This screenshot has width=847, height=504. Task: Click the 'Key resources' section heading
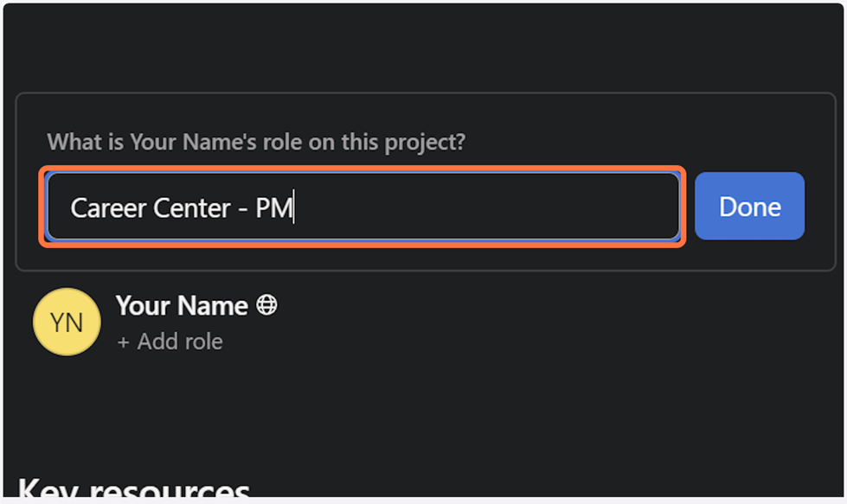point(133,491)
